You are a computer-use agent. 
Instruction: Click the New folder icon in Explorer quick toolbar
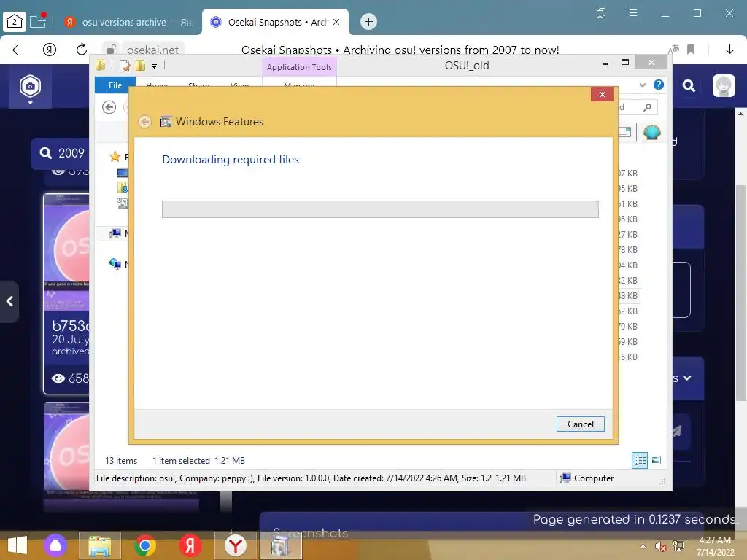(x=140, y=65)
